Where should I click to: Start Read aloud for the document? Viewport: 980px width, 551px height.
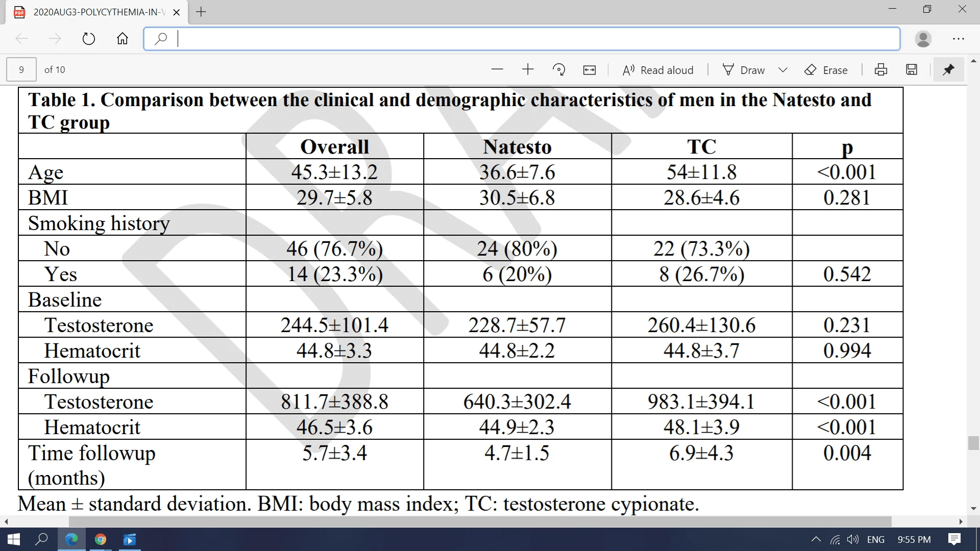[x=658, y=69]
